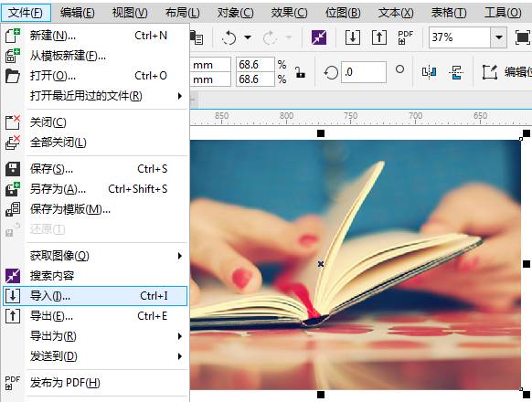This screenshot has height=402, width=532.
Task: Click the 37% zoom level field
Action: coord(460,37)
